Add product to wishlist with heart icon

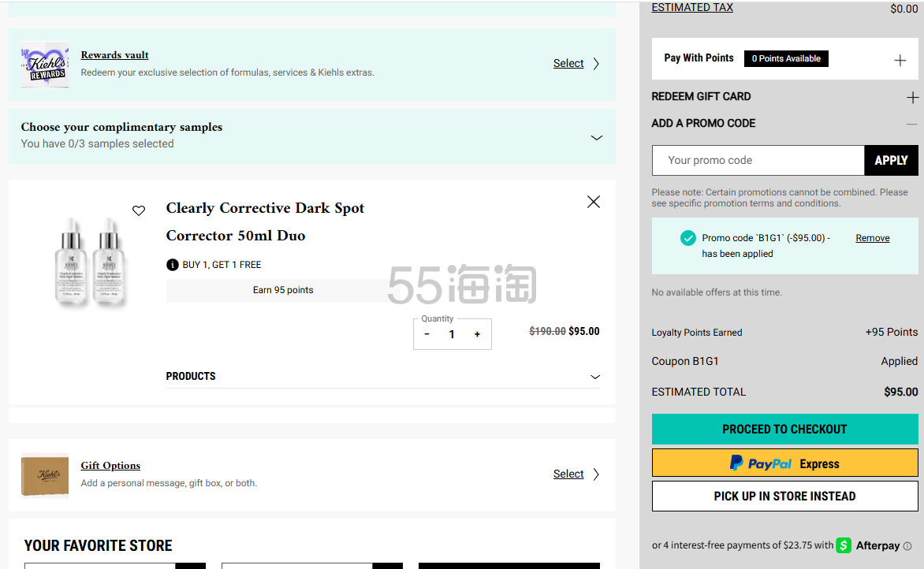point(139,210)
